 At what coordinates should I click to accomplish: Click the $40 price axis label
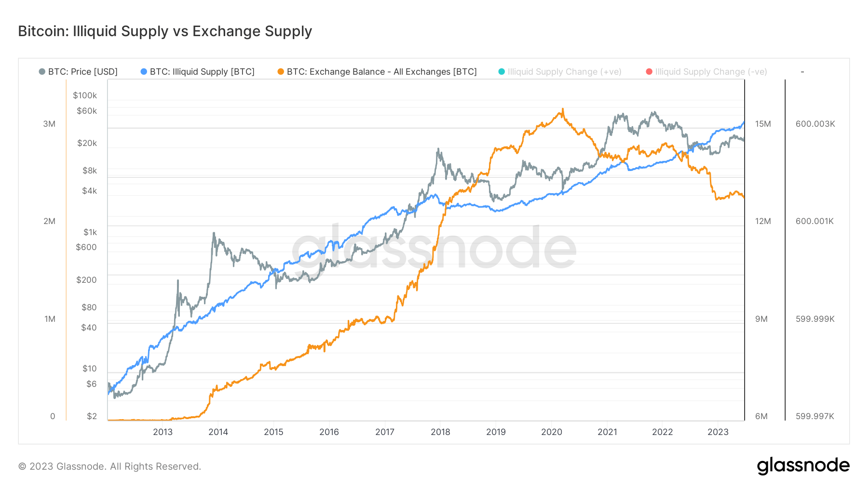click(x=89, y=328)
